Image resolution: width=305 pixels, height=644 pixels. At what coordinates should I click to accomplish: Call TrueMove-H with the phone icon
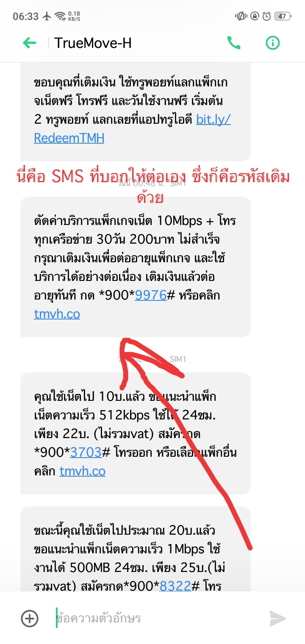coord(234,42)
